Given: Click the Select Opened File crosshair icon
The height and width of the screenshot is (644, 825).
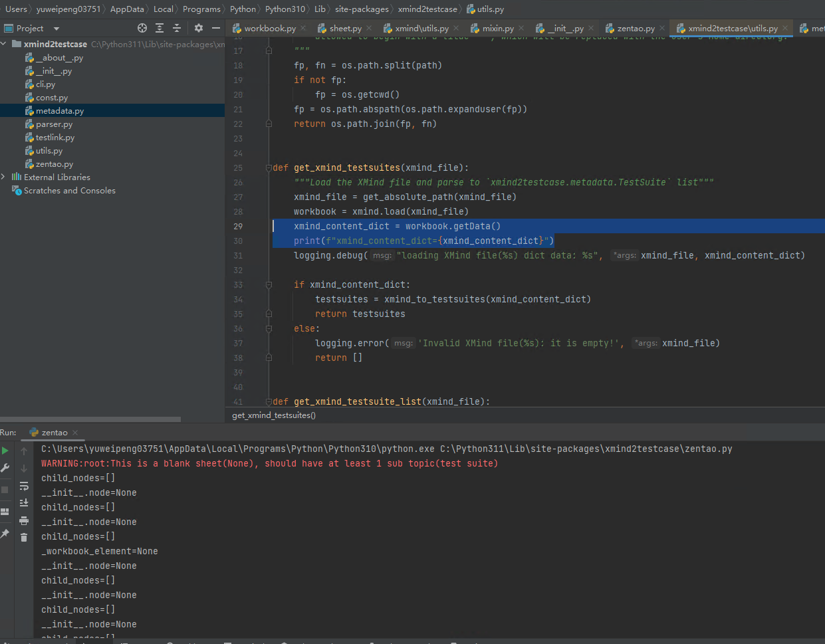Looking at the screenshot, I should pos(142,28).
